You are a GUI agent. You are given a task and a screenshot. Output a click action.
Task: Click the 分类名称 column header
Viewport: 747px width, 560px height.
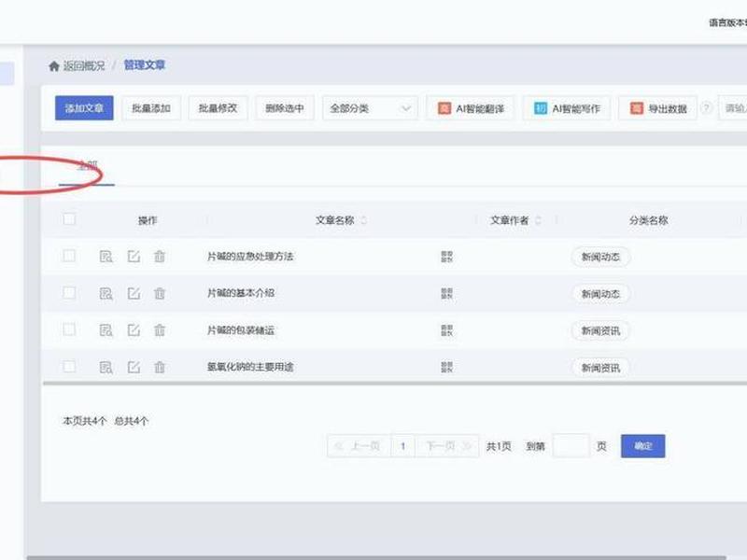pyautogui.click(x=648, y=220)
